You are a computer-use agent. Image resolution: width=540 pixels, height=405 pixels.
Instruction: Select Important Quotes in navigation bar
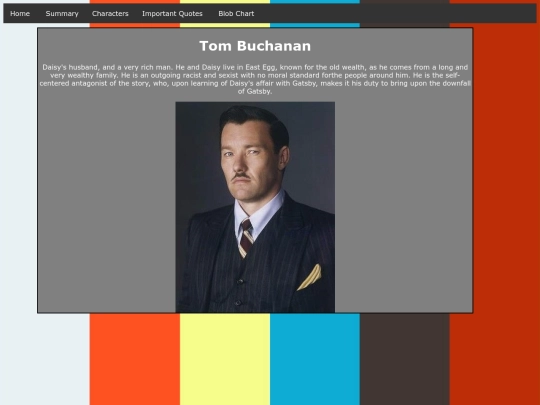[x=172, y=14]
